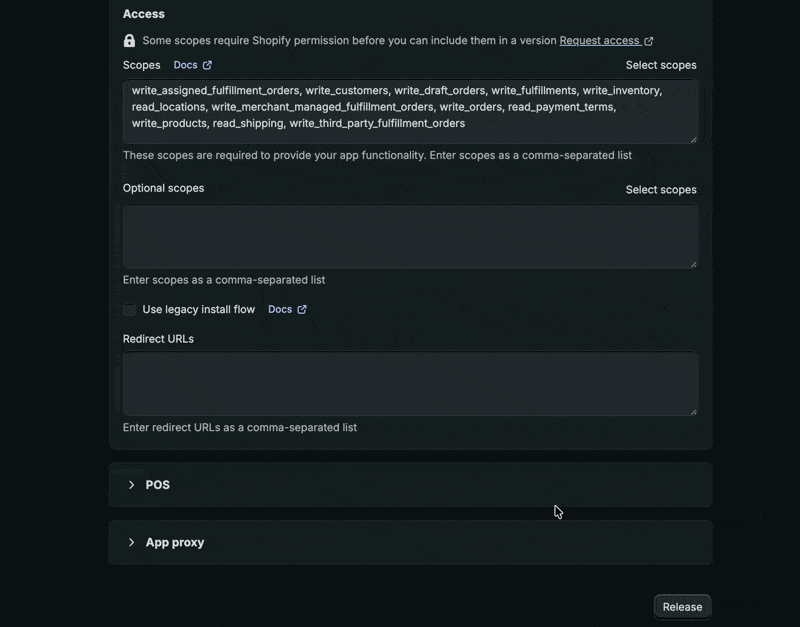
Task: Open external link icon after Request access
Action: point(648,41)
